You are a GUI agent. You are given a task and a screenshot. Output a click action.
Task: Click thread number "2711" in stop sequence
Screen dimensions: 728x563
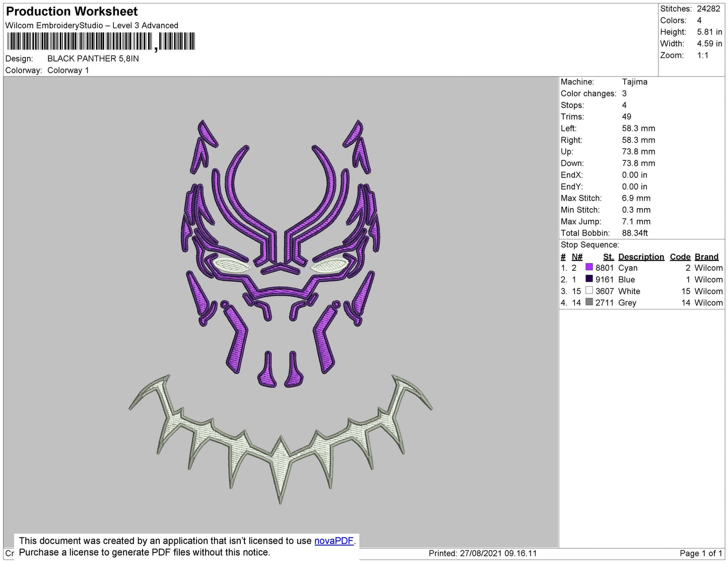point(605,303)
